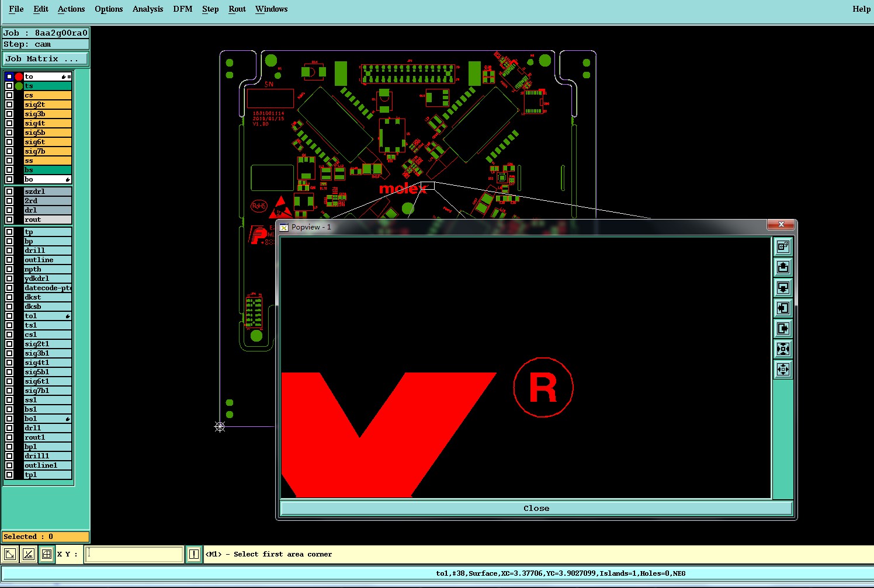
Task: Select the drill layer row
Action: 47,250
